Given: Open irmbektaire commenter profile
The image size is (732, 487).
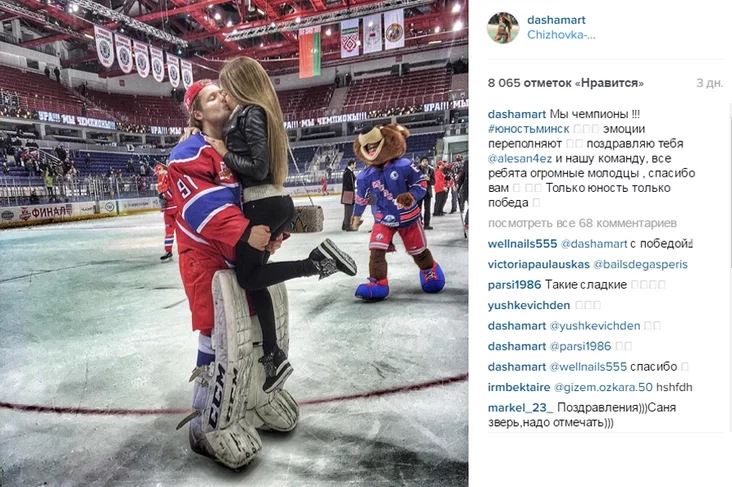Looking at the screenshot, I should pos(519,388).
